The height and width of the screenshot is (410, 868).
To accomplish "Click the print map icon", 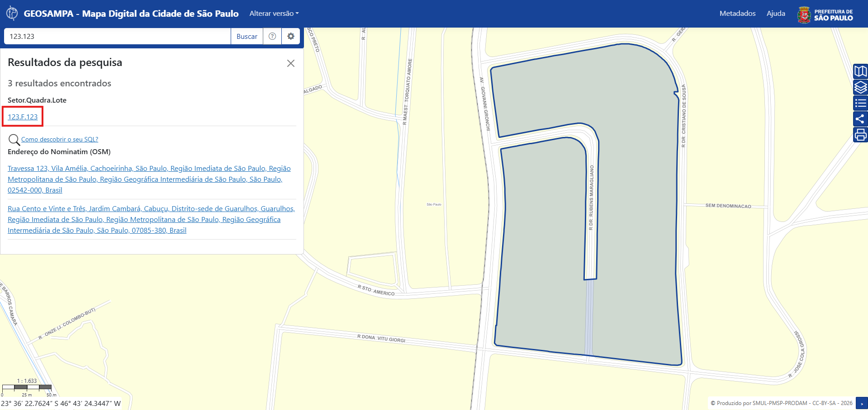I will [x=860, y=135].
